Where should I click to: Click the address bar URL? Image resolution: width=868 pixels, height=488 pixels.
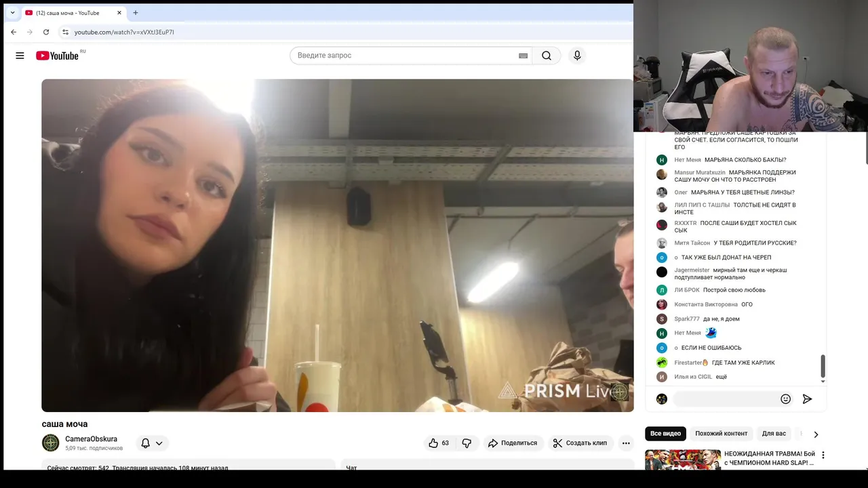click(x=124, y=32)
